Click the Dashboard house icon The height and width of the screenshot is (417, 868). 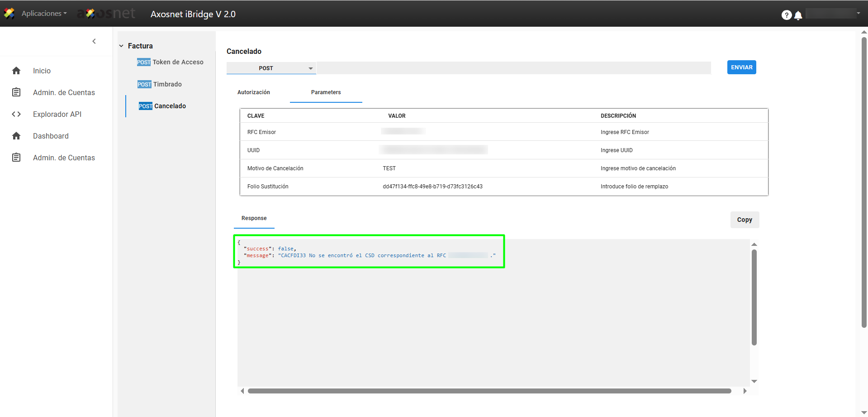pos(16,136)
